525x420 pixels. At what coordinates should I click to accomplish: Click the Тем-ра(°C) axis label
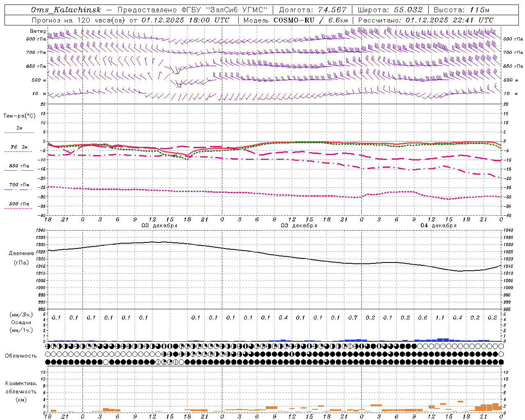(19, 116)
